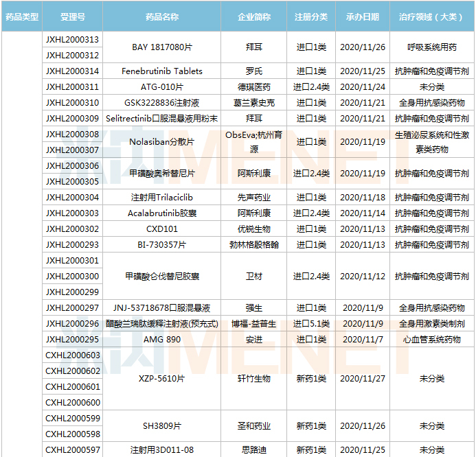The width and height of the screenshot is (476, 457).
Task: Click 圣和药业 company cell
Action: [253, 425]
